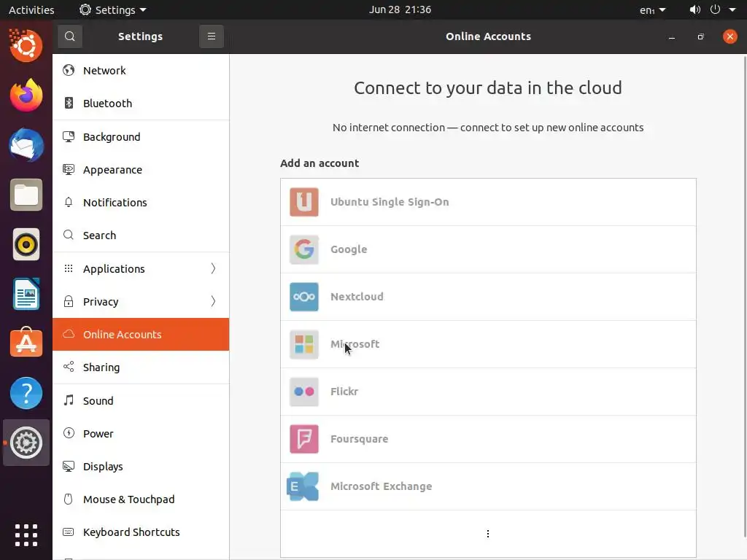
Task: Expand the Privacy submenu chevron
Action: click(x=213, y=301)
